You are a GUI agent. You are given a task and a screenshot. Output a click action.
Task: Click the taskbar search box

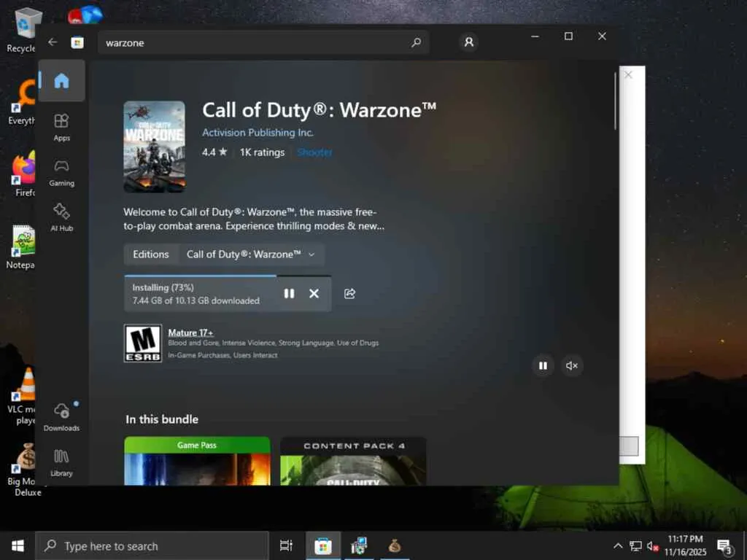[x=152, y=545]
